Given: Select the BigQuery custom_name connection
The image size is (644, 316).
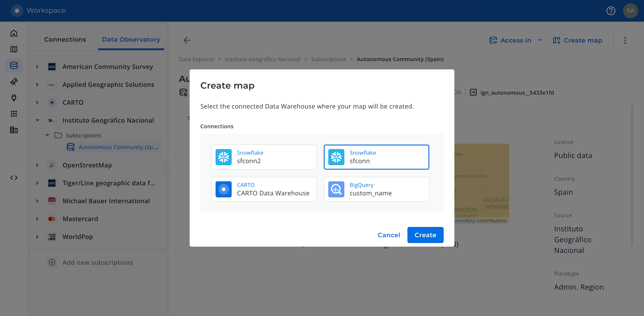Looking at the screenshot, I should coord(376,189).
